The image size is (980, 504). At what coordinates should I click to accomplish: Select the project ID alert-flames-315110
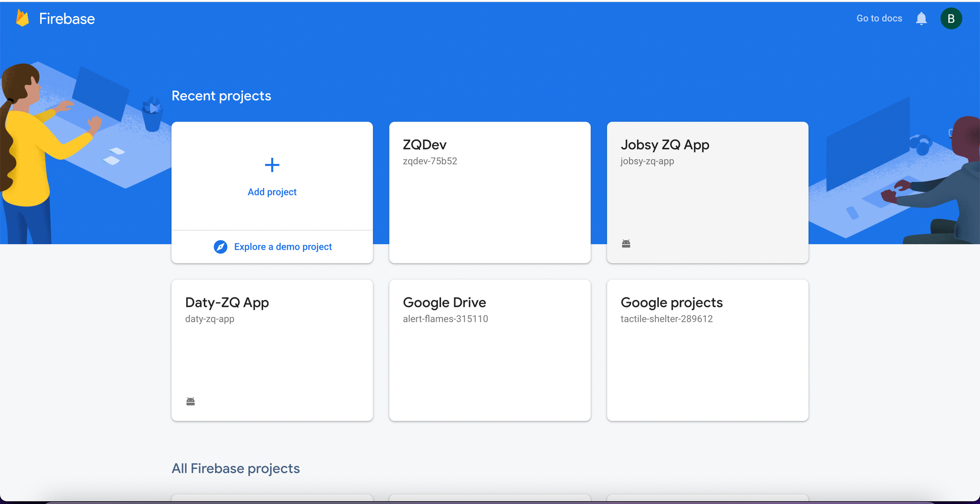[x=445, y=319]
